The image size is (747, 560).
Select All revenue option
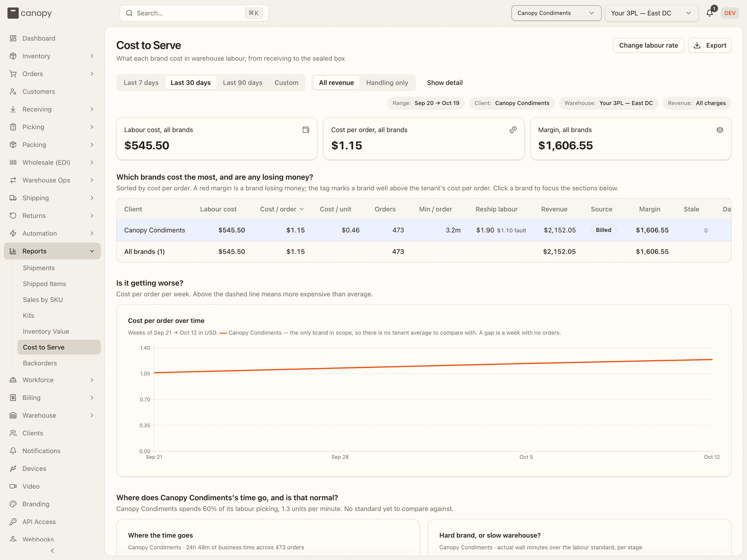point(336,83)
